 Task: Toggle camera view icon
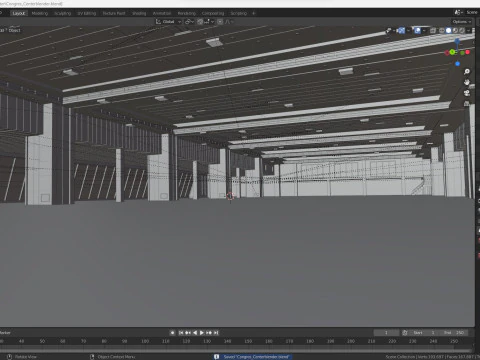coord(467,93)
